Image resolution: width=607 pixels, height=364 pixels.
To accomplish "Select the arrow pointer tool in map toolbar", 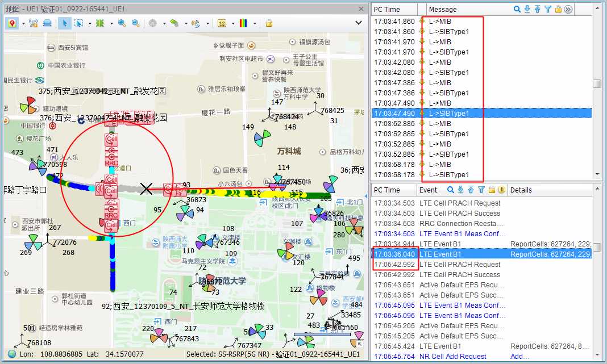I will pos(64,23).
